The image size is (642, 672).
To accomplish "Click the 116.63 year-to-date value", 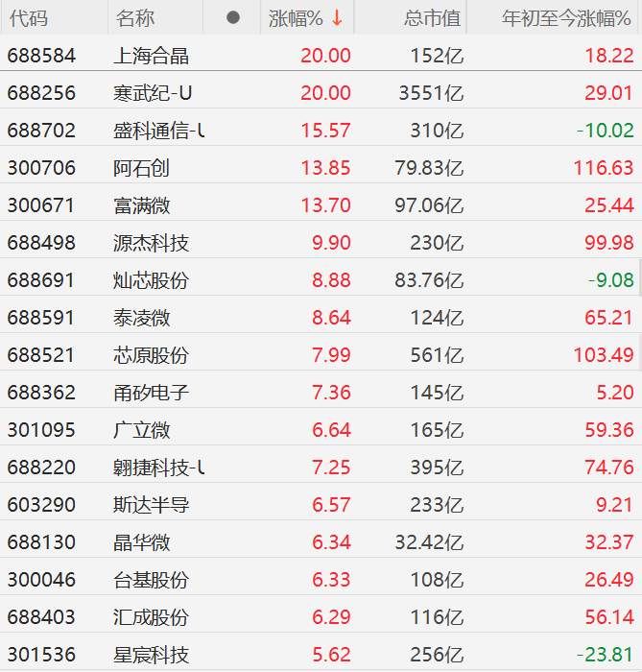I will pos(604,168).
